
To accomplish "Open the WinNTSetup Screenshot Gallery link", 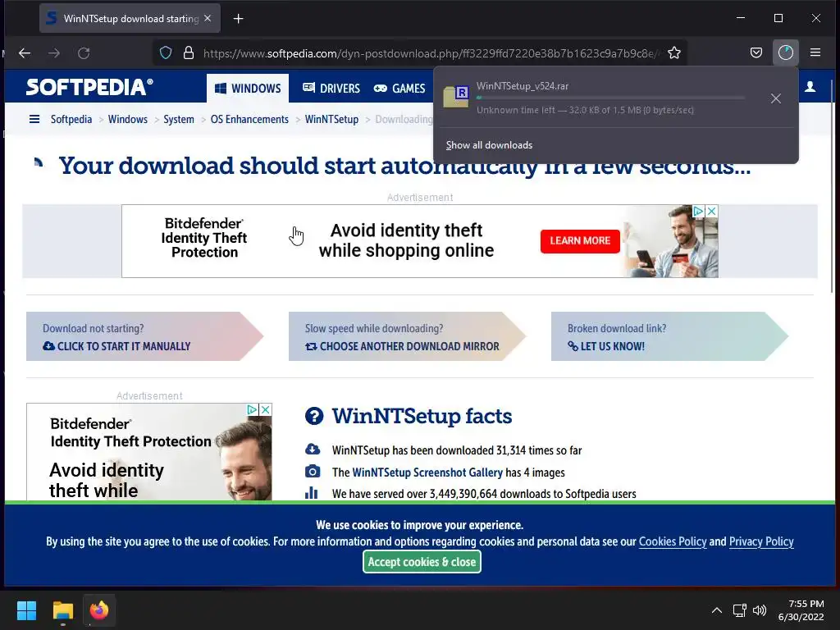I will point(427,472).
